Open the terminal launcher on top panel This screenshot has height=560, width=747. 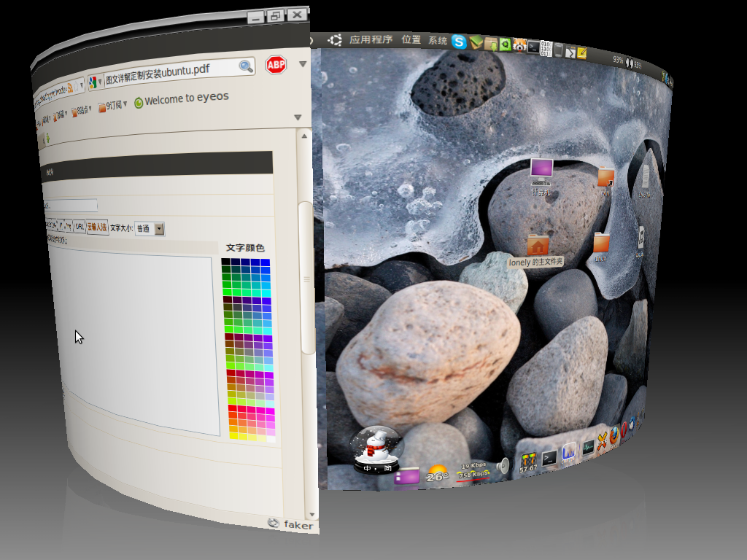(533, 47)
